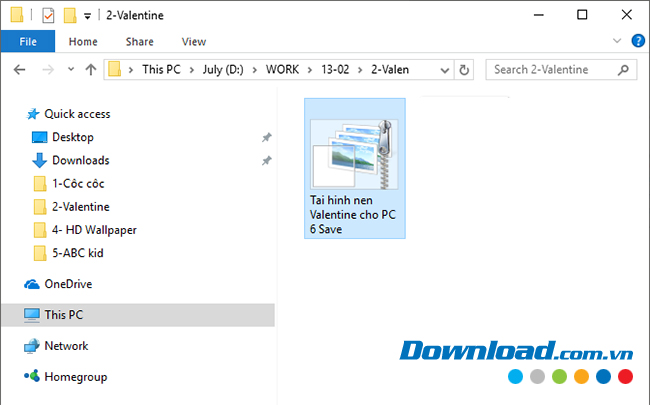Click July (D:) in the address breadcrumb
This screenshot has height=405, width=650.
tap(227, 70)
